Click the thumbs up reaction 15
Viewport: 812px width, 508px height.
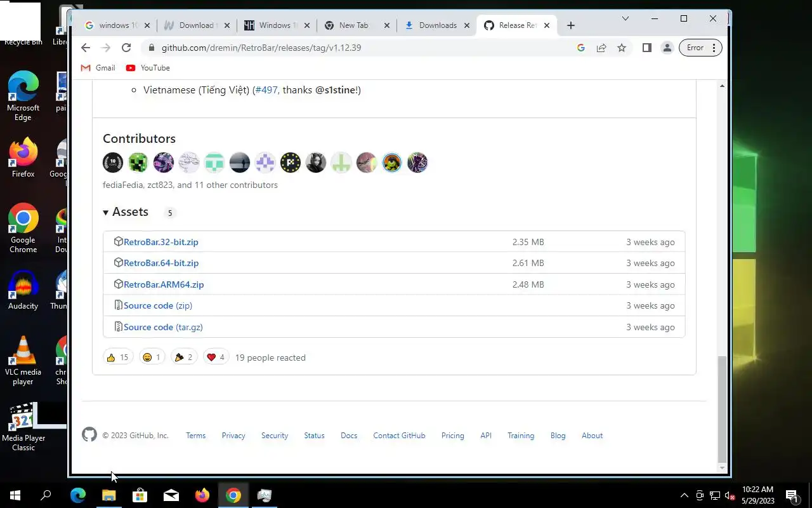coord(118,358)
